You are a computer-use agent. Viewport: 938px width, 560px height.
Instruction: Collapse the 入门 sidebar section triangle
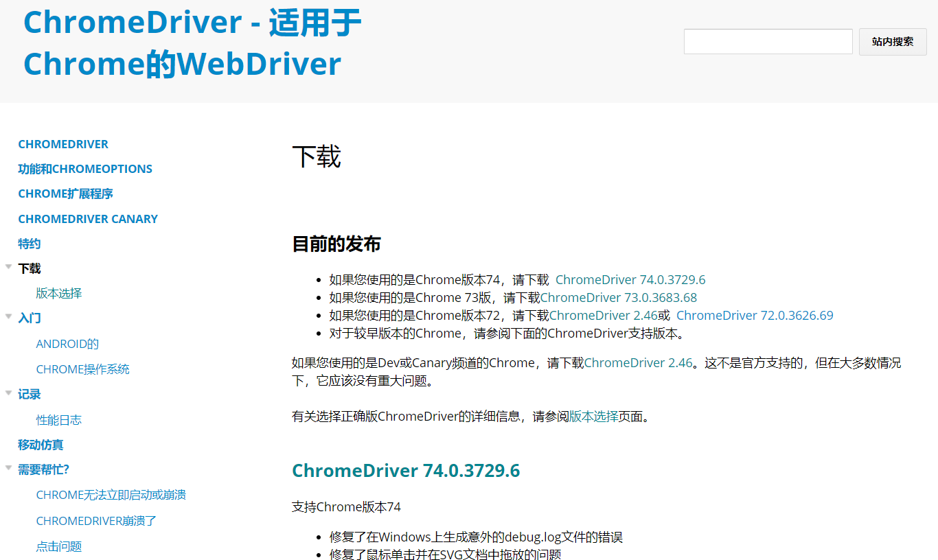(8, 316)
